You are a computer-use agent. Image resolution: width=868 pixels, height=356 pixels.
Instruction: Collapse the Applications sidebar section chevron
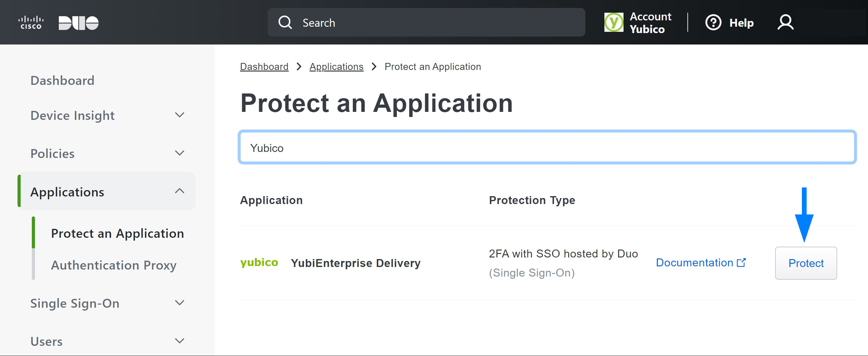180,191
